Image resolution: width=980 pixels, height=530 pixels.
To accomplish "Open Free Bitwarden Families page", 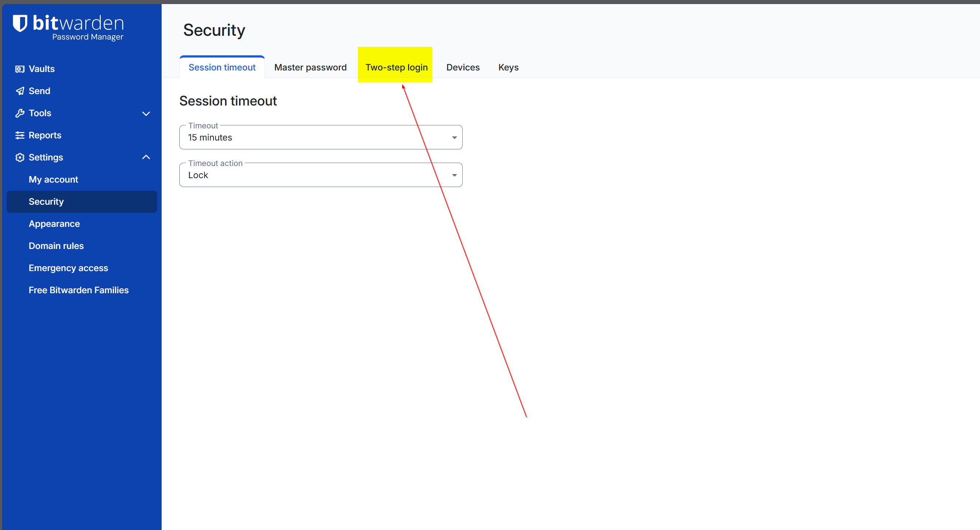I will (78, 290).
